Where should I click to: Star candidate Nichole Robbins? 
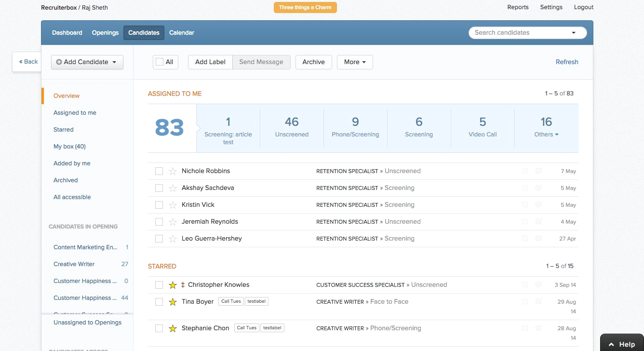[173, 171]
